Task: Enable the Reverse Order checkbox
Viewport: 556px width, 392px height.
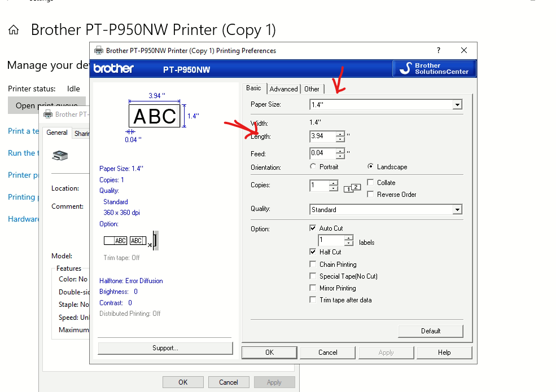Action: tap(370, 194)
